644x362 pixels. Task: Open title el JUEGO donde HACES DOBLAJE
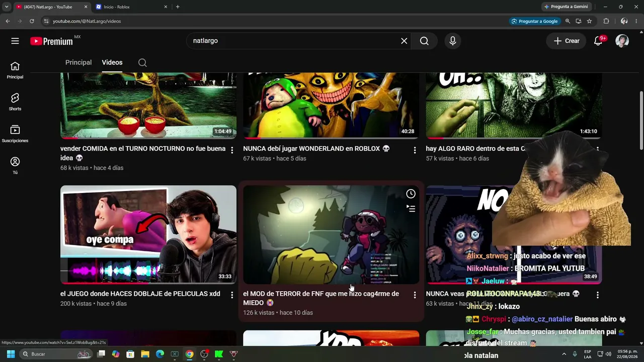pos(140,294)
